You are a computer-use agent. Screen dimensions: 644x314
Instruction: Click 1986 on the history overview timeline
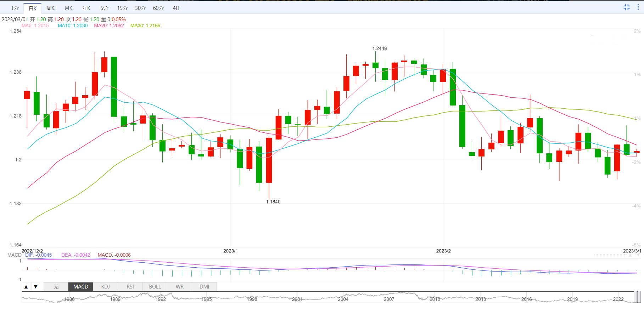click(x=69, y=299)
